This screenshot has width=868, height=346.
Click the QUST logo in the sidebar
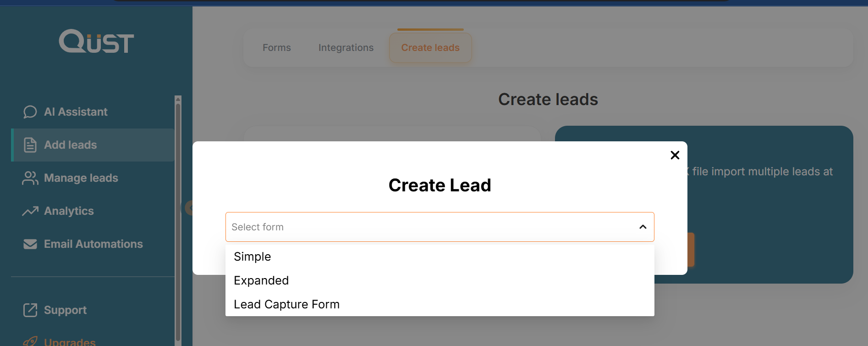pos(96,41)
